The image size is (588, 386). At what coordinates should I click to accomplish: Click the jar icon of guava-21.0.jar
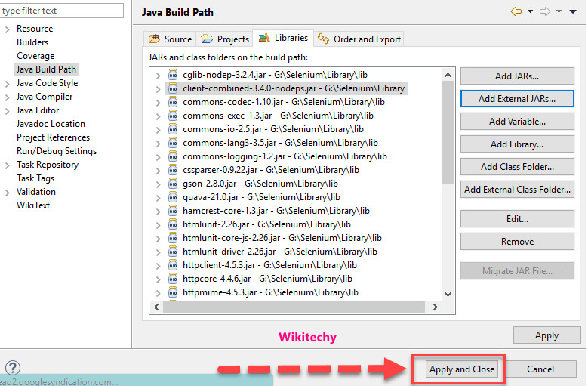point(173,197)
